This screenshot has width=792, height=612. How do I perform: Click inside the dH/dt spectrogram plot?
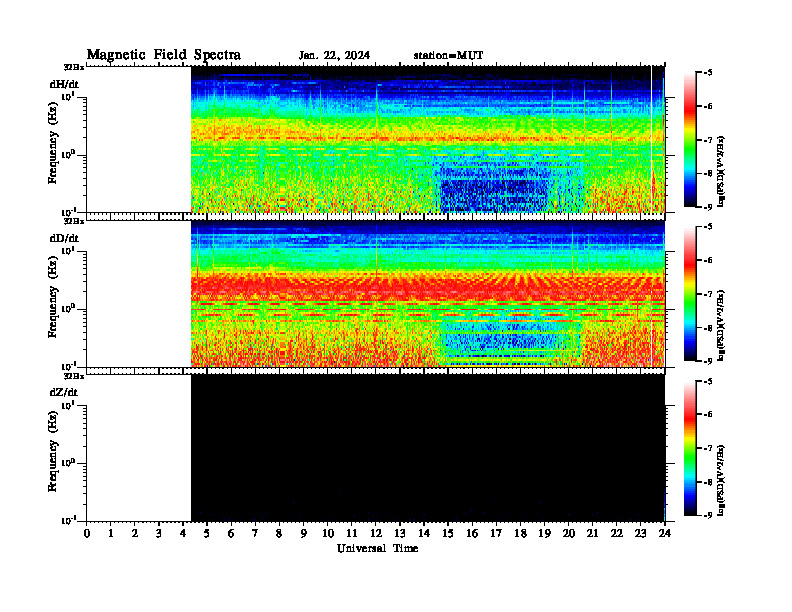(428, 139)
